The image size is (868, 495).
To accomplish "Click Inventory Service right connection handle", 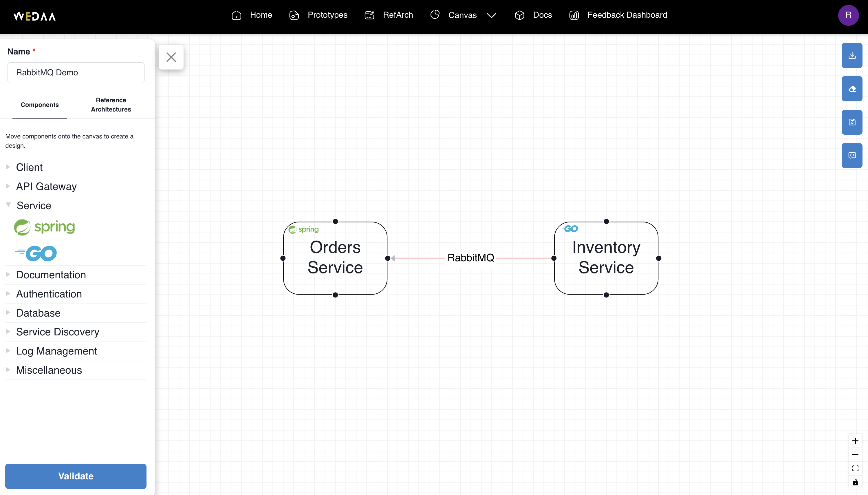I will tap(659, 258).
